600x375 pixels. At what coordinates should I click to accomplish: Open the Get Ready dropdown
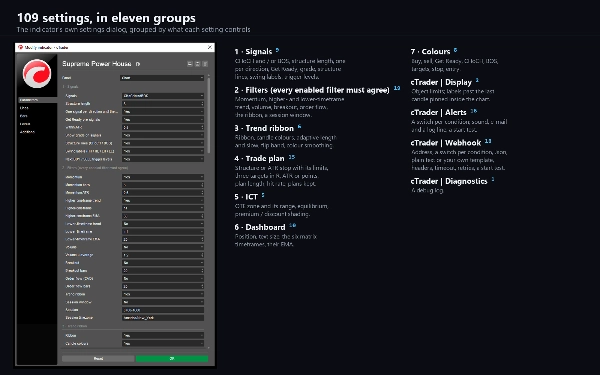163,119
